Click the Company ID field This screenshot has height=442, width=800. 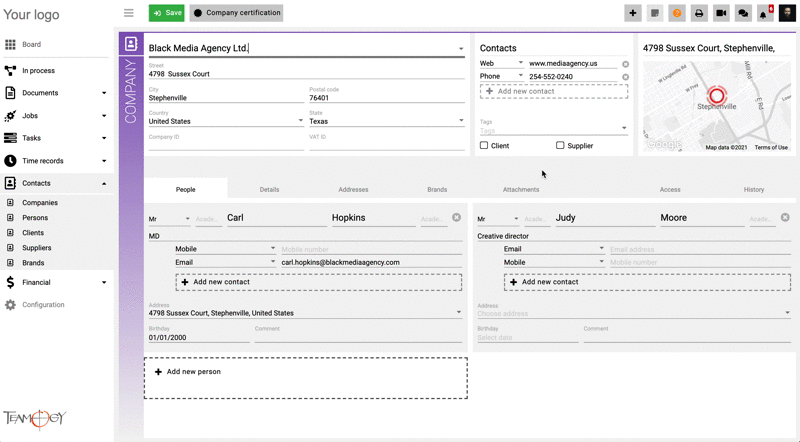point(226,145)
